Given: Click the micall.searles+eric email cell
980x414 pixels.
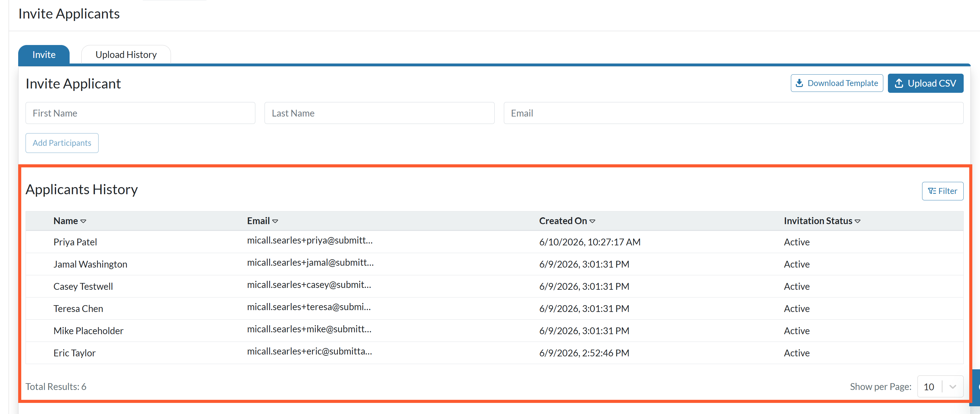Looking at the screenshot, I should [x=309, y=351].
